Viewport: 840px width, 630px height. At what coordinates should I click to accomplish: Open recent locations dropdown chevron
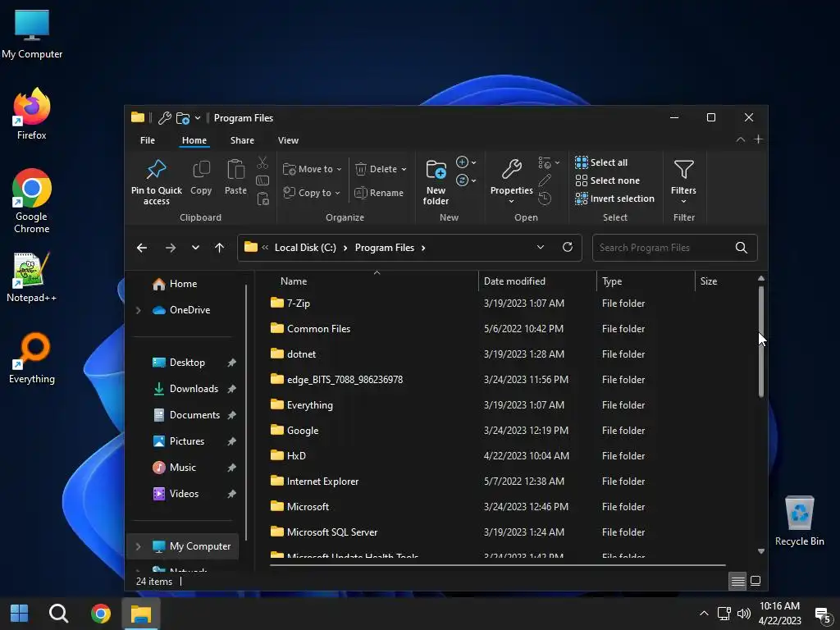pyautogui.click(x=195, y=248)
